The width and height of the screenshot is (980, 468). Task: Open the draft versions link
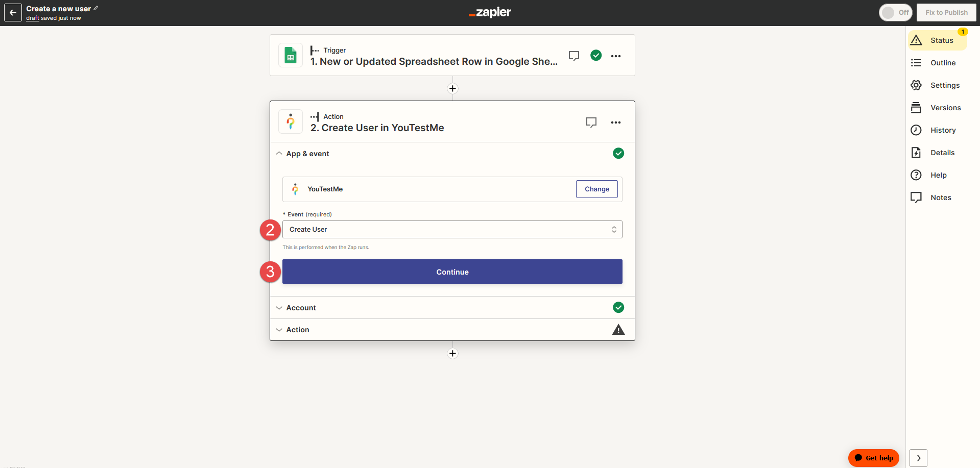33,18
